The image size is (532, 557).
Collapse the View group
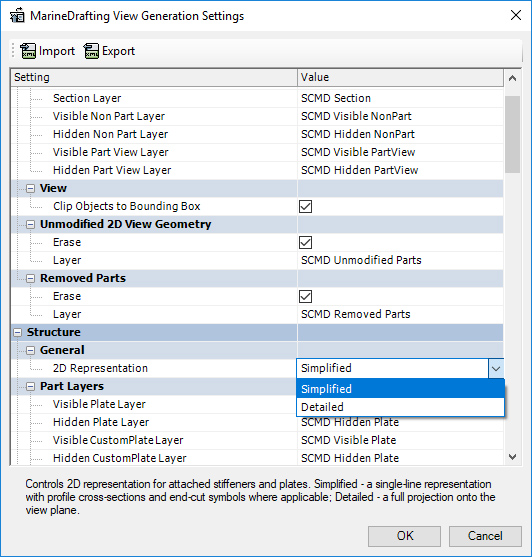pos(31,188)
